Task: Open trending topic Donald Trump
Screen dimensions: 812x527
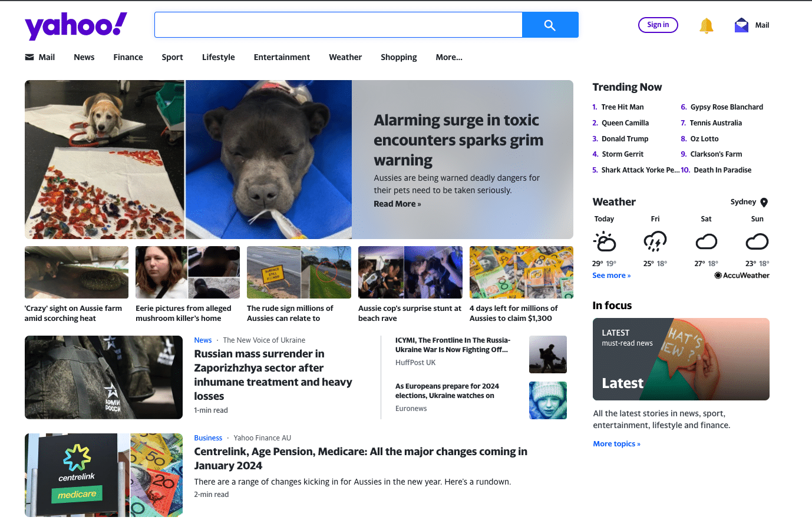Action: 625,139
